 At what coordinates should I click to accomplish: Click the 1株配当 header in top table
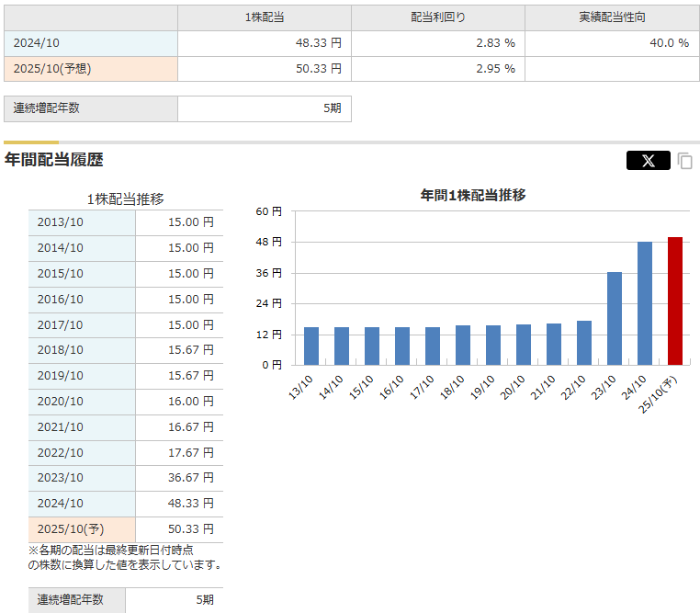coord(264,17)
